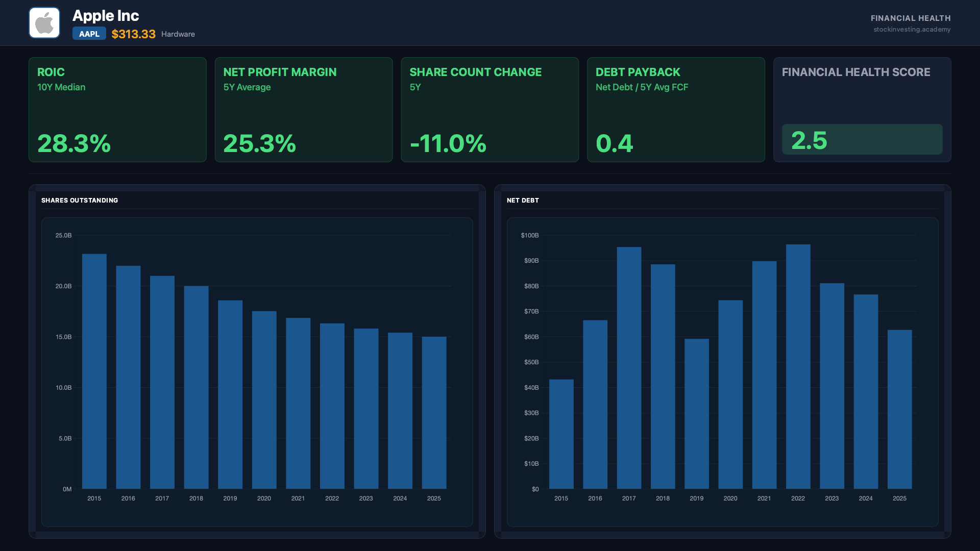The height and width of the screenshot is (551, 980).
Task: Click the $90B axis label
Action: (531, 261)
